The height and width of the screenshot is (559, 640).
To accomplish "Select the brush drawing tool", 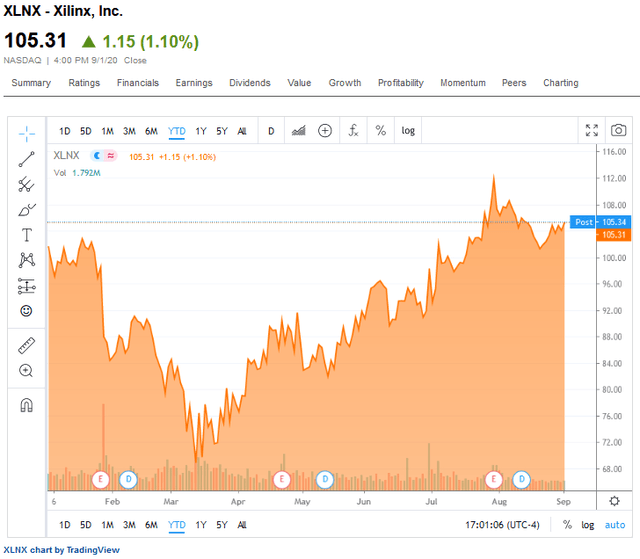I will point(26,210).
